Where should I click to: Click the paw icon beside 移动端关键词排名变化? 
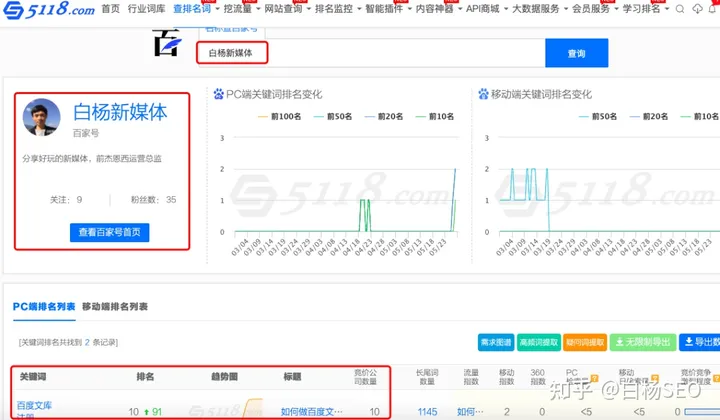pos(483,94)
